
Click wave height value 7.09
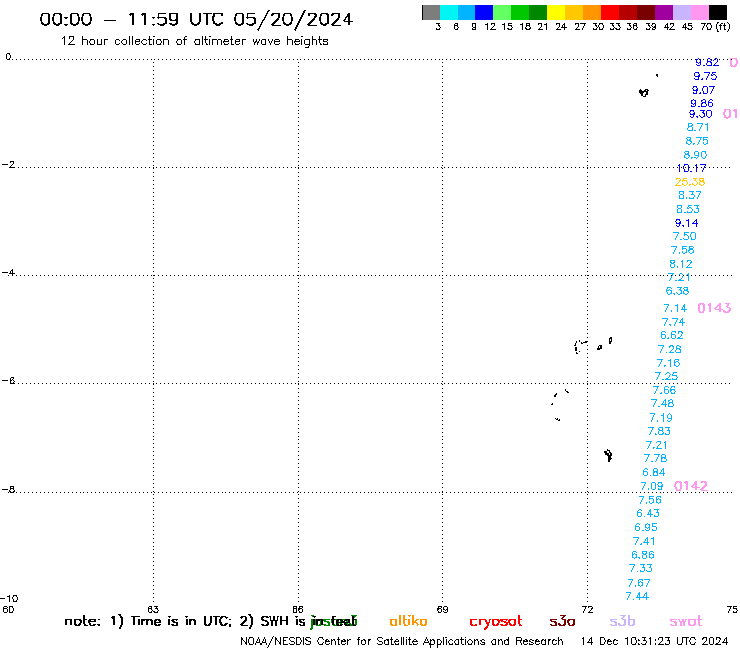pyautogui.click(x=652, y=486)
